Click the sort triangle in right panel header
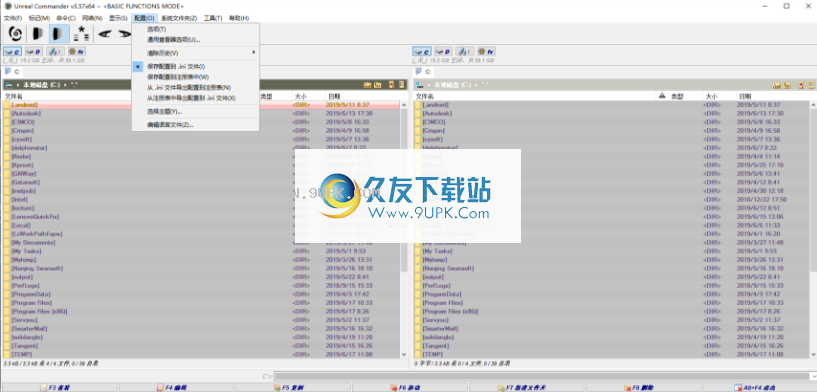Viewport: 817px width, 392px height. [x=662, y=96]
